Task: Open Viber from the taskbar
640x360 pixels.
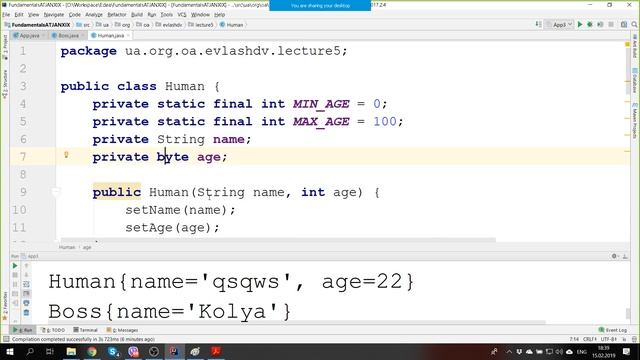Action: [x=133, y=351]
